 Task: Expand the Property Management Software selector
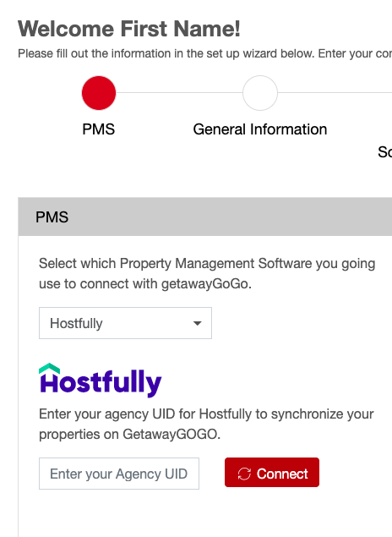coord(125,323)
